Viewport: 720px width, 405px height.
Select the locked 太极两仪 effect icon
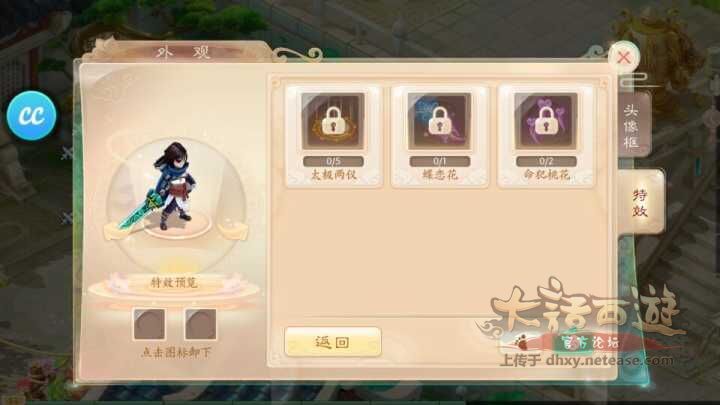pyautogui.click(x=333, y=121)
